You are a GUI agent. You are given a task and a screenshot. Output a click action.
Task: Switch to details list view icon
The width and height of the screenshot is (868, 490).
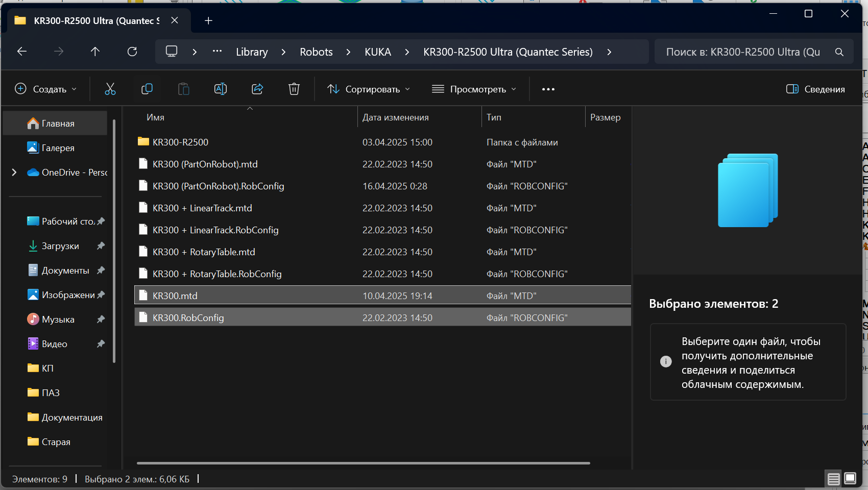pos(833,479)
